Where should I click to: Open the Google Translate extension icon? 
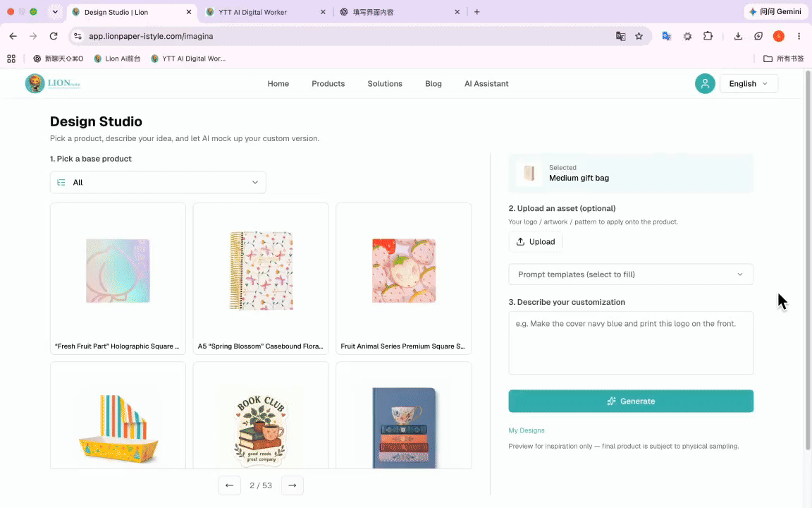pos(667,36)
